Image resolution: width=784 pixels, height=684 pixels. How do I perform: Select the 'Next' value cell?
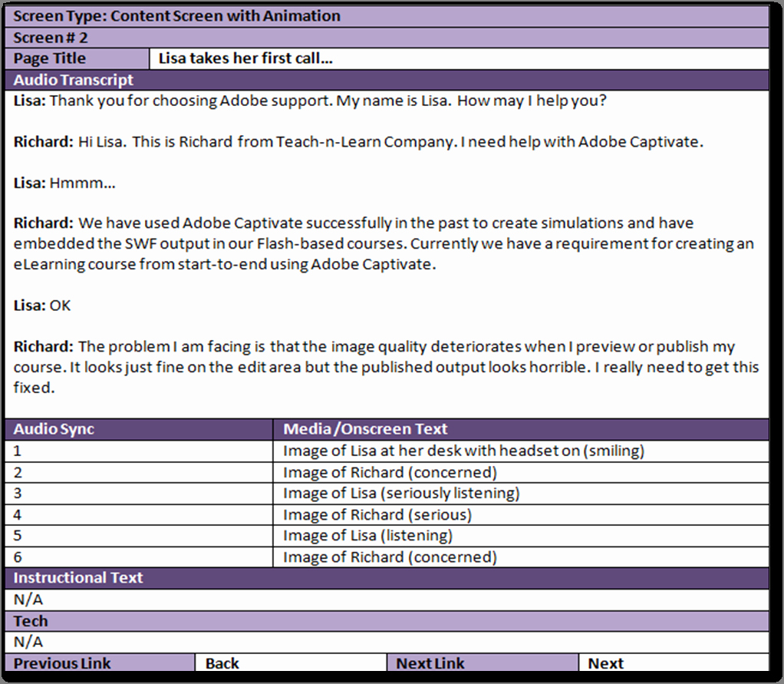674,663
